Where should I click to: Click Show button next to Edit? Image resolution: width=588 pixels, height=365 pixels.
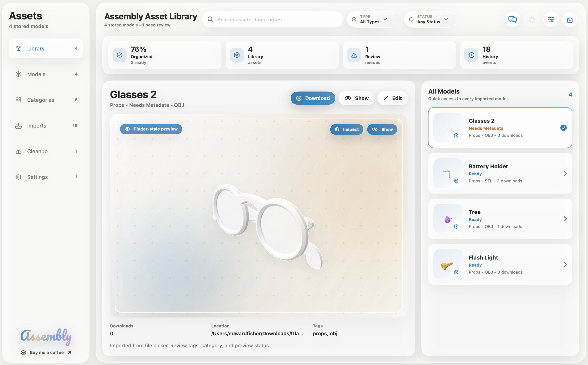coord(356,98)
